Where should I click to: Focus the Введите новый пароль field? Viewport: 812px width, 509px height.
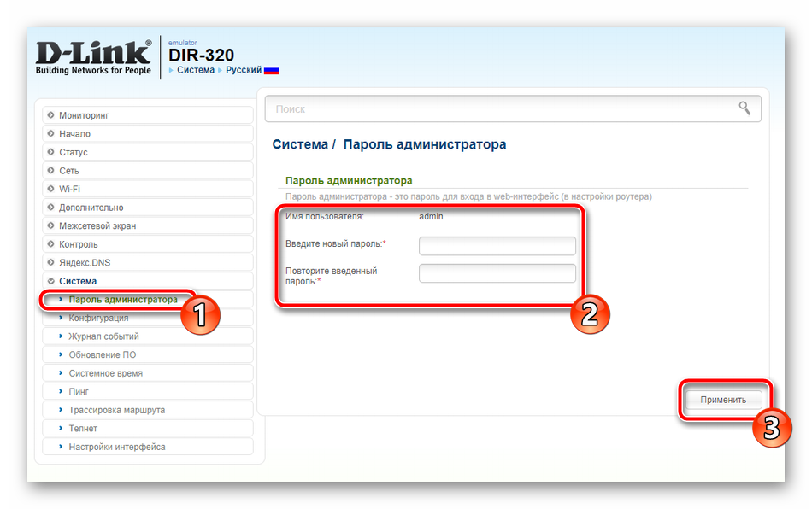[497, 246]
